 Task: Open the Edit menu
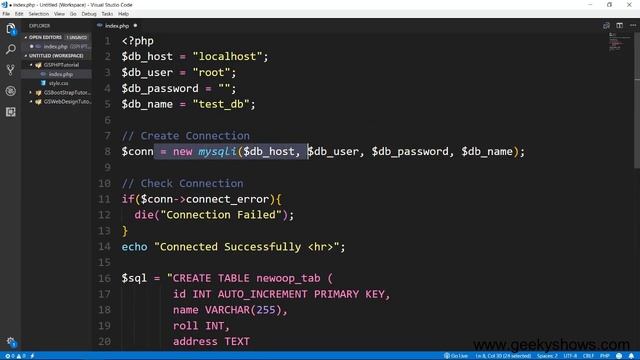19,14
